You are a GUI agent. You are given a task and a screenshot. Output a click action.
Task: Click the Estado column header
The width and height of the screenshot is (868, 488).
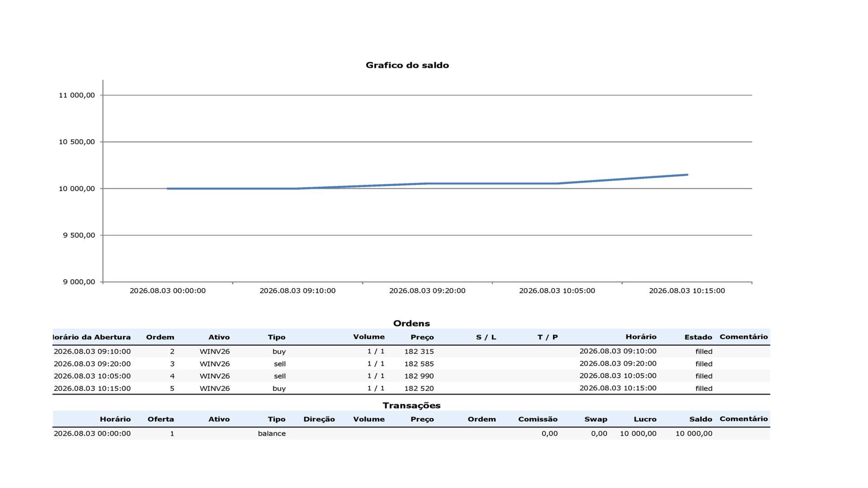click(x=698, y=337)
